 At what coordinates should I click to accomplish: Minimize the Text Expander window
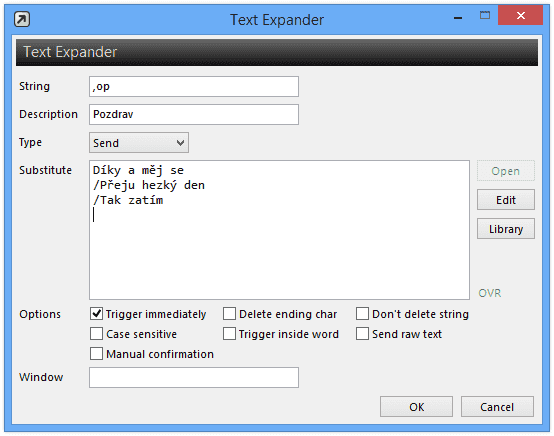tap(458, 18)
